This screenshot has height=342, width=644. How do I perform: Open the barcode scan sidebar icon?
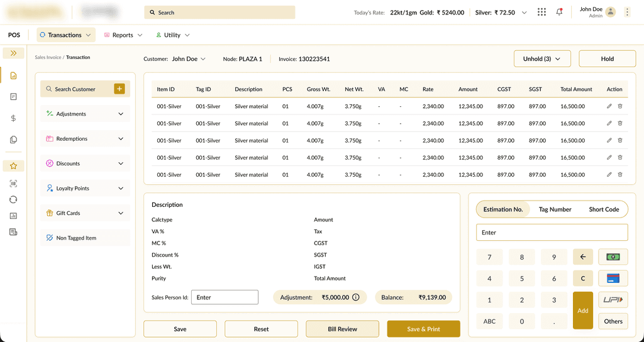point(13,184)
